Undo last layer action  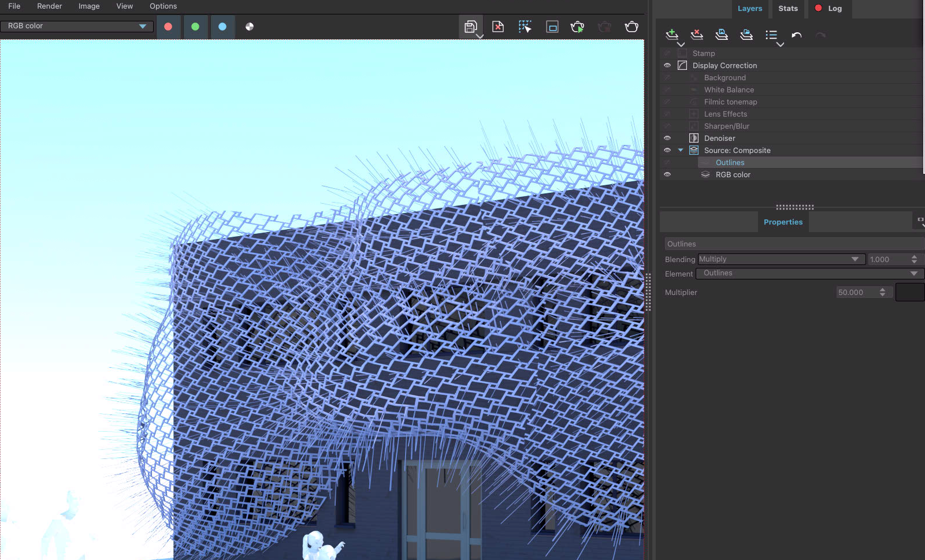(x=797, y=35)
